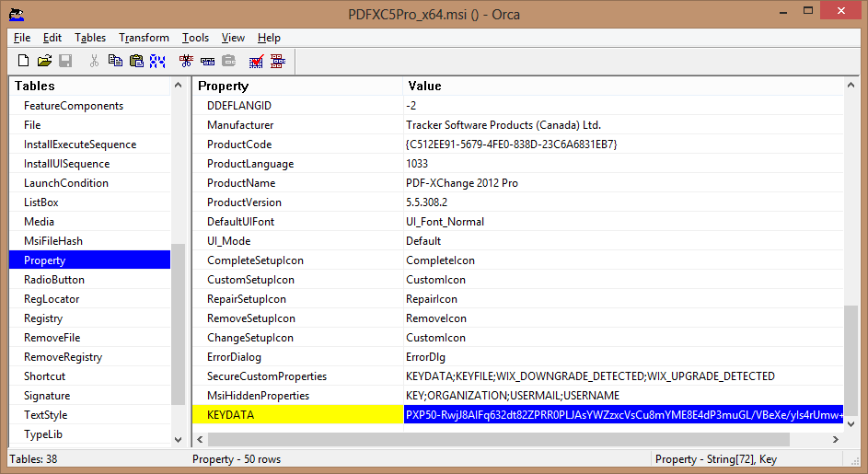Open the Tables menu
The height and width of the screenshot is (474, 868).
tap(90, 38)
